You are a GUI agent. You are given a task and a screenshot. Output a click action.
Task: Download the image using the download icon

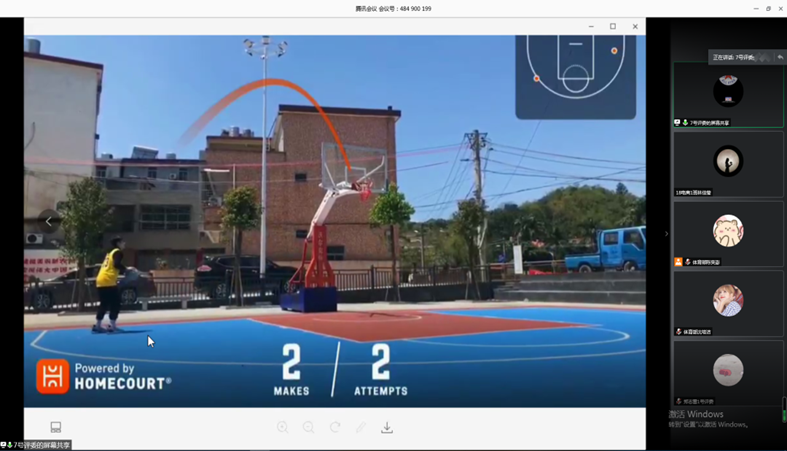(x=387, y=427)
